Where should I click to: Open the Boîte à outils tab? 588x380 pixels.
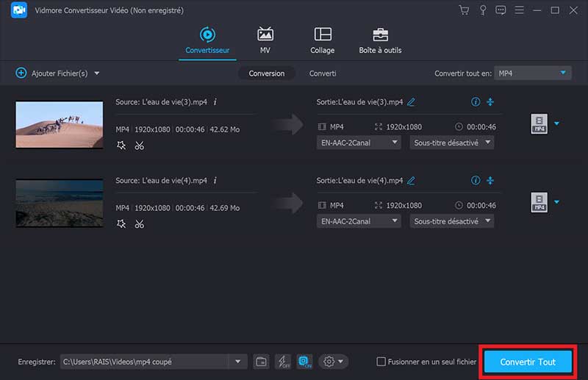pos(380,40)
